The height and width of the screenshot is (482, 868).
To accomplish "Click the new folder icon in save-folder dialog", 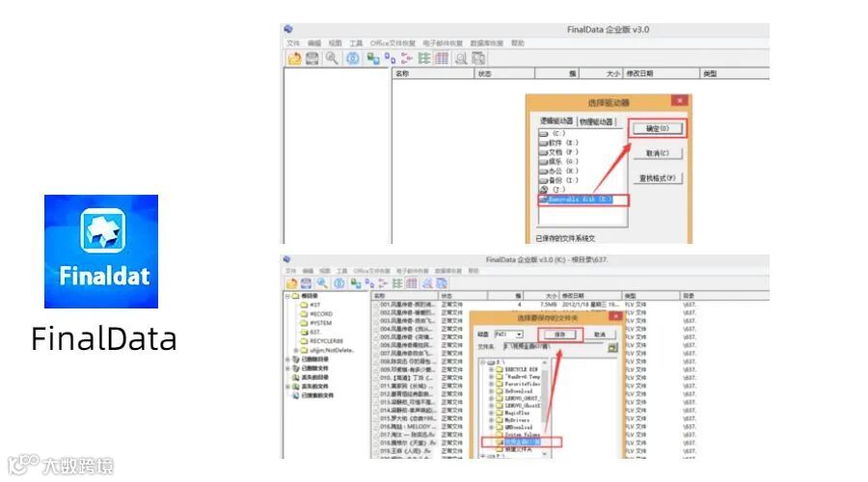I will pyautogui.click(x=612, y=348).
